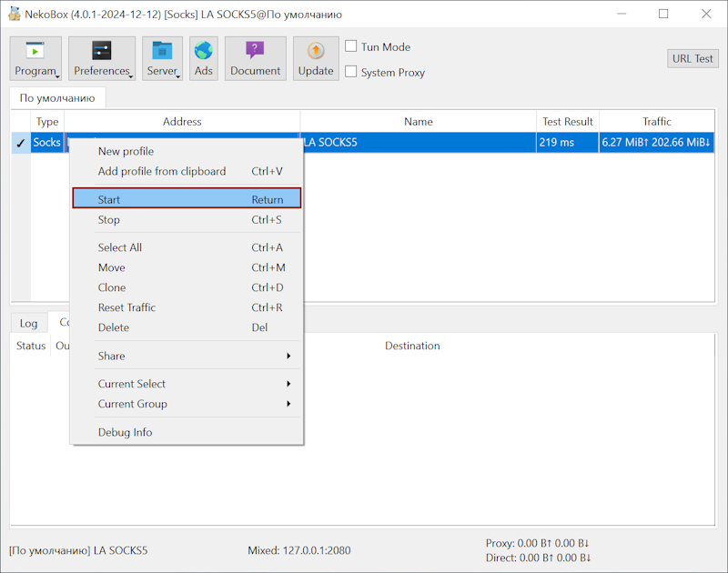Image resolution: width=728 pixels, height=573 pixels.
Task: Open the Preferences toolbar menu
Action: coord(102,58)
